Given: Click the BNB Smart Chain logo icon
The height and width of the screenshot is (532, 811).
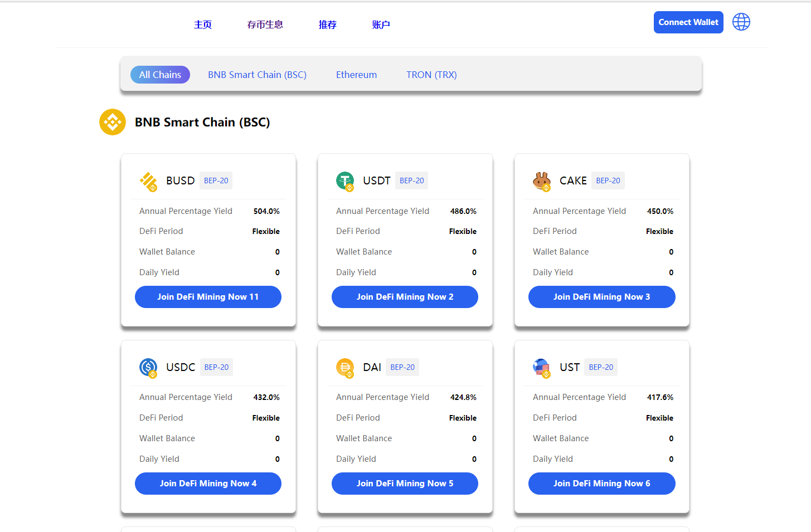Looking at the screenshot, I should [113, 122].
